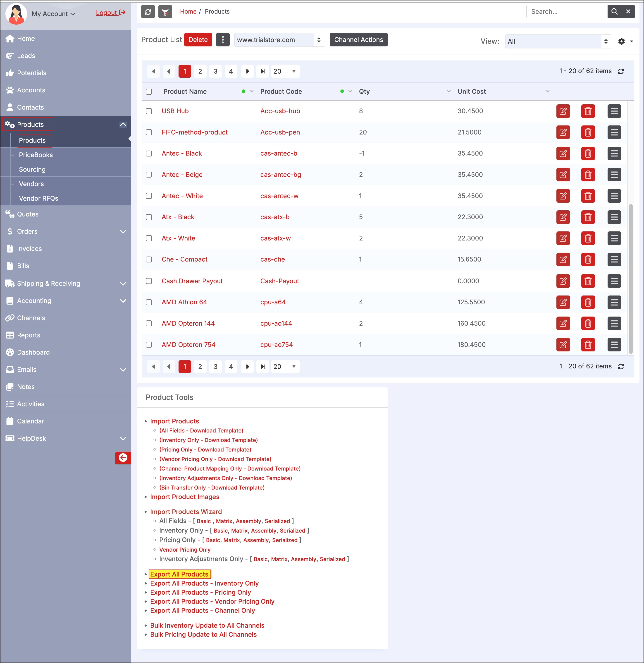Click the product grid vertical scrollbar
The width and height of the screenshot is (644, 663).
click(630, 279)
